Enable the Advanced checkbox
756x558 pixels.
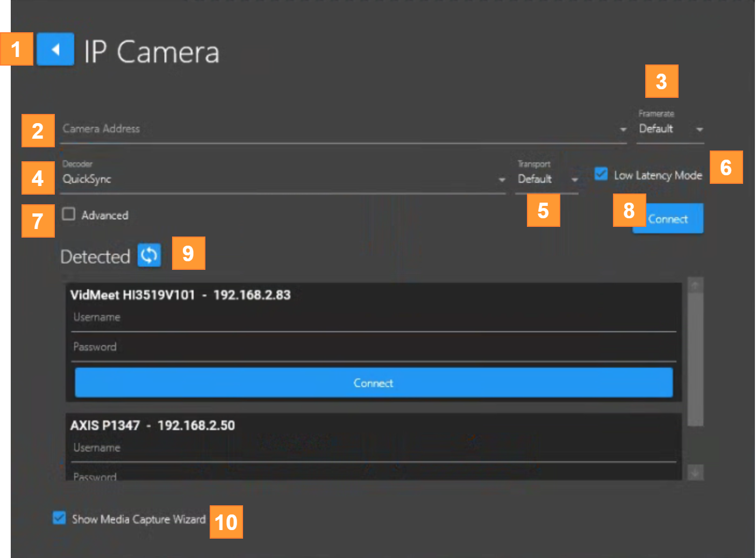click(69, 214)
